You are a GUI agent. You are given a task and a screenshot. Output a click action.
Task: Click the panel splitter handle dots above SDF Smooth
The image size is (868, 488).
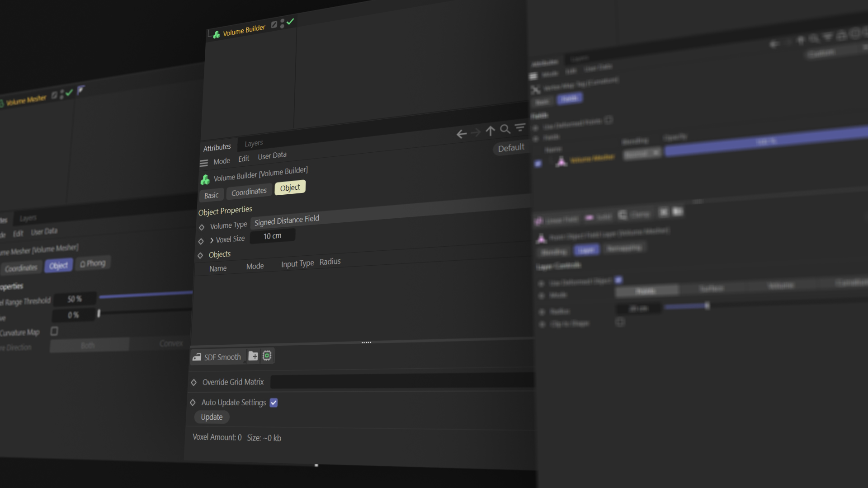[366, 343]
